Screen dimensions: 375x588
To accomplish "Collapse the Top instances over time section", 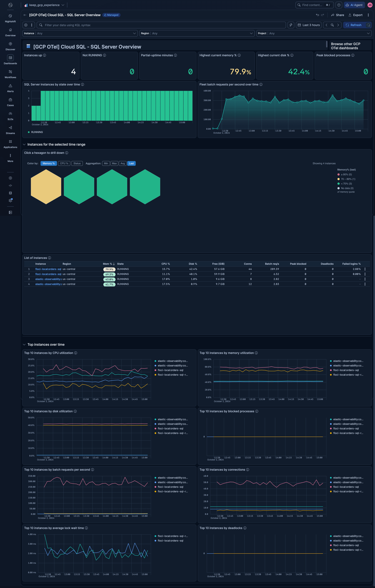I will [x=24, y=345].
